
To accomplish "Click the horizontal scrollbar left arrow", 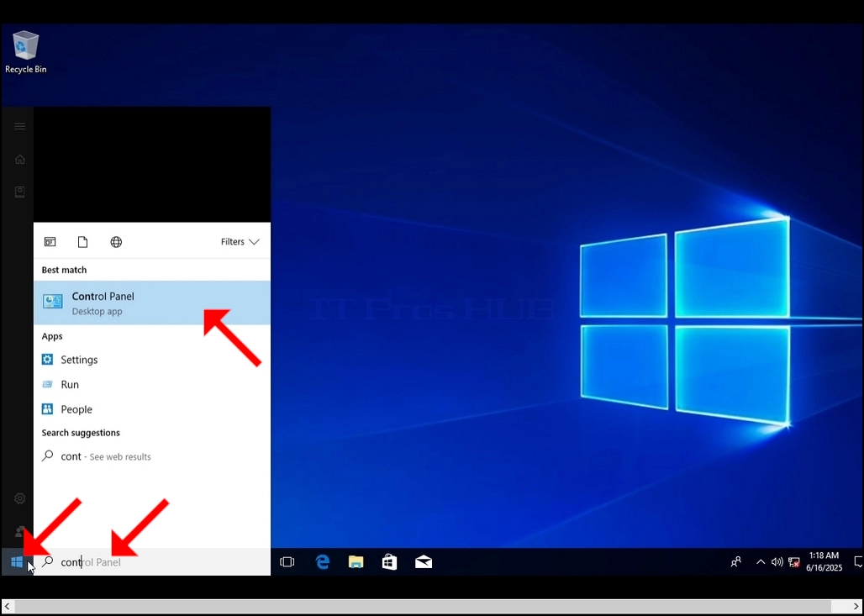I will [x=7, y=606].
